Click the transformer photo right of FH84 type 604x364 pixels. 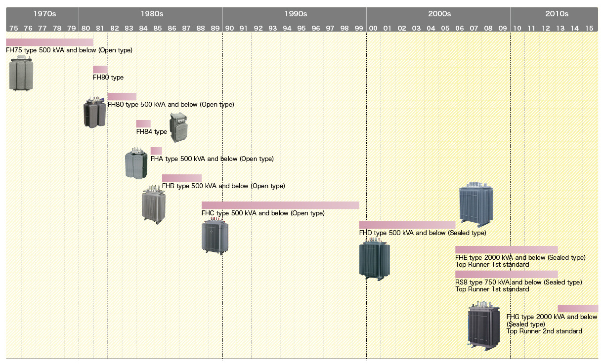coord(178,127)
